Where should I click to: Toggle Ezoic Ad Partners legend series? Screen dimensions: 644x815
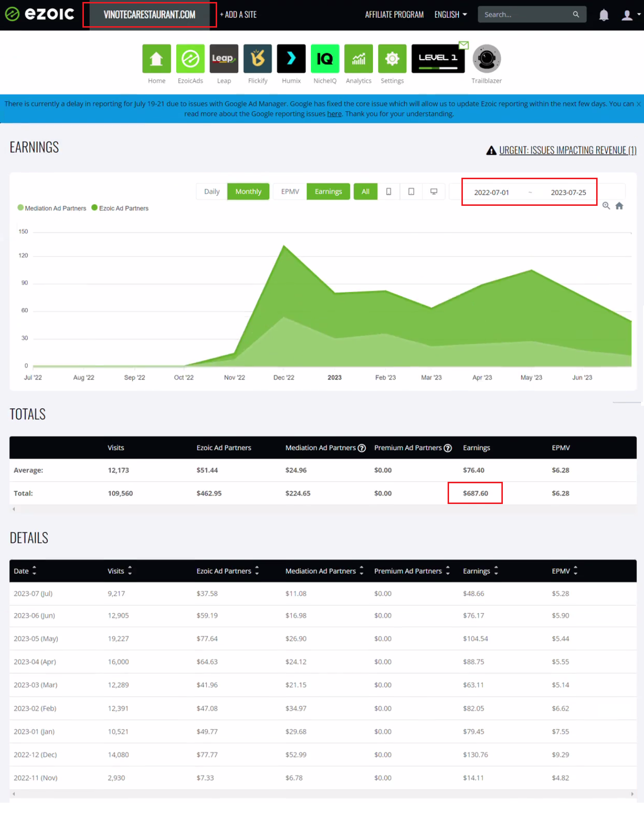tap(120, 208)
